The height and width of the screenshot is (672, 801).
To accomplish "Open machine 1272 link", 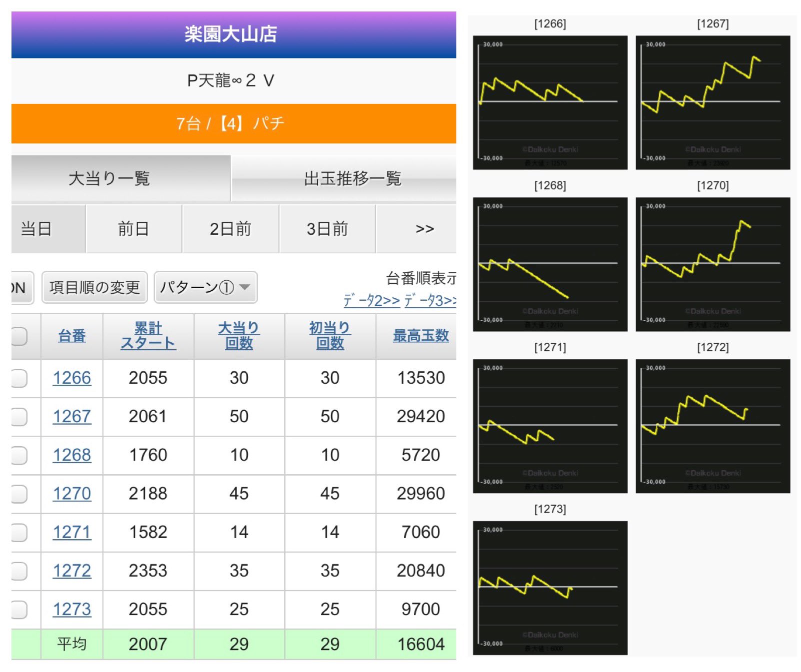I will [x=72, y=571].
